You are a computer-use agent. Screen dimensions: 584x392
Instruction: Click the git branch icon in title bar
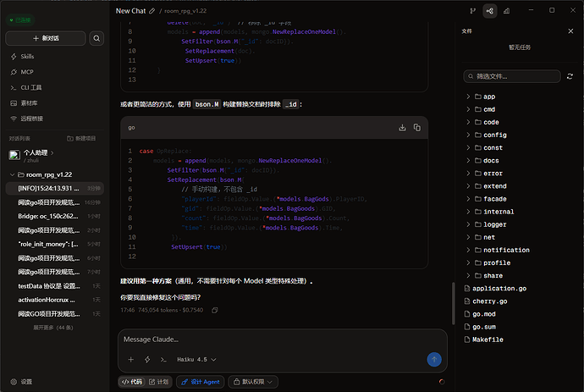pos(472,11)
